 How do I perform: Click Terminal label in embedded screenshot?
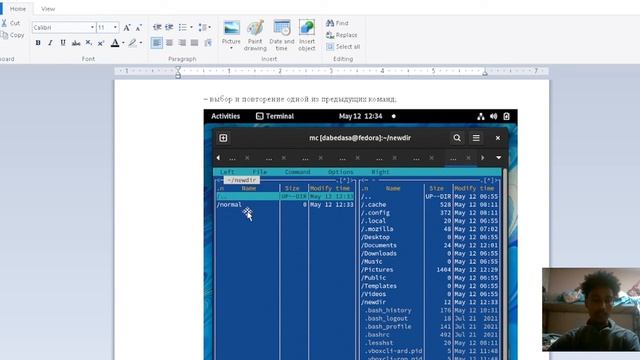[x=280, y=116]
